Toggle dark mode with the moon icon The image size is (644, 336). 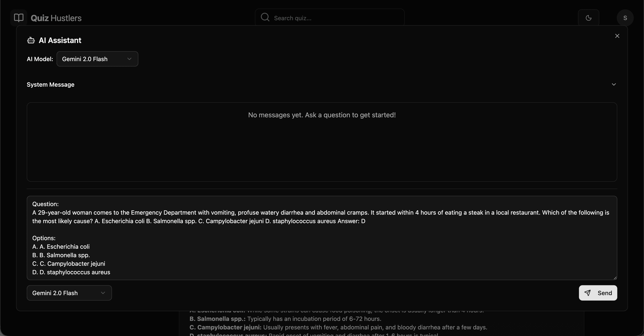pos(589,18)
